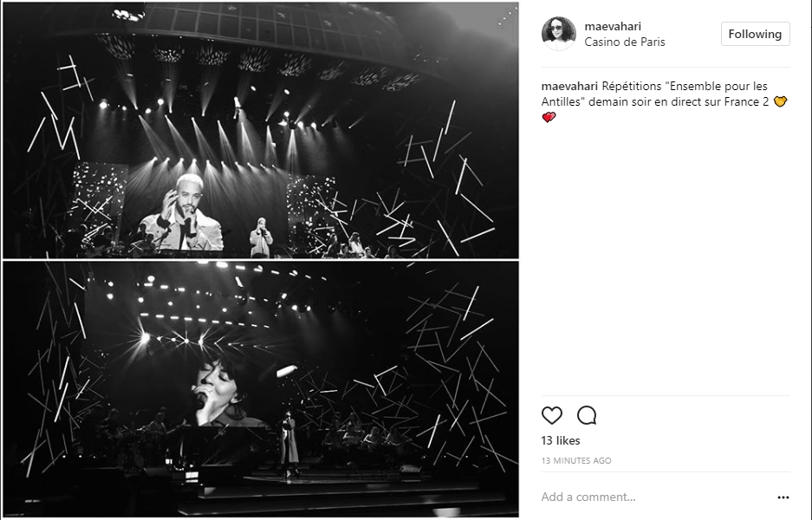Viewport: 812px width, 520px height.
Task: Click the red heart emoji in caption
Action: pyautogui.click(x=549, y=118)
